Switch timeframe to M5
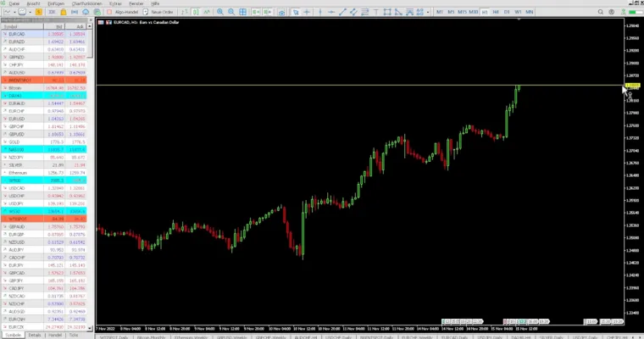Viewport: 644px width, 339px height. click(451, 12)
